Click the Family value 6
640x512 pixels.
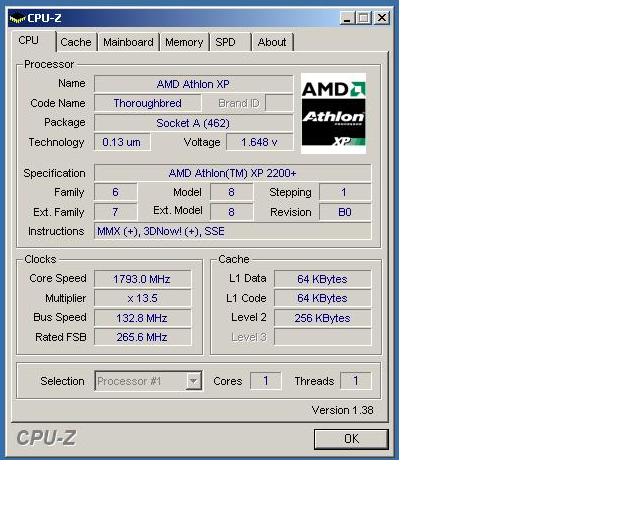(116, 192)
